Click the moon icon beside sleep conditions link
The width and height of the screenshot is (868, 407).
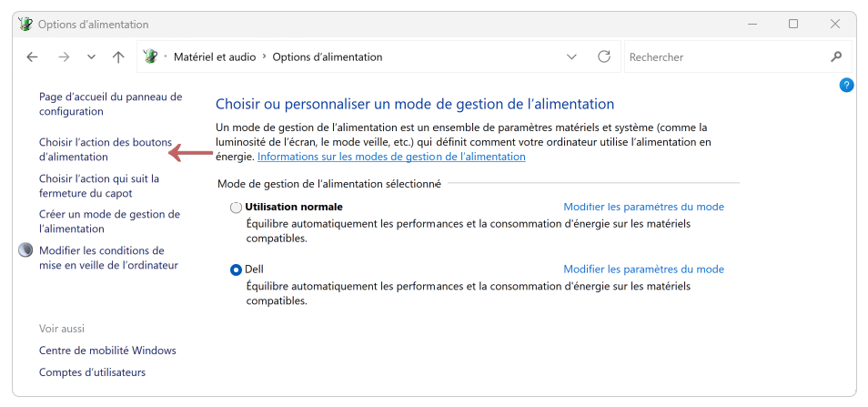(x=25, y=250)
